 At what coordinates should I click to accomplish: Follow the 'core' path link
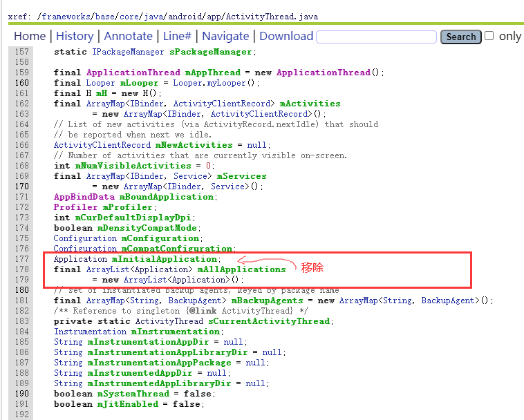pyautogui.click(x=129, y=17)
